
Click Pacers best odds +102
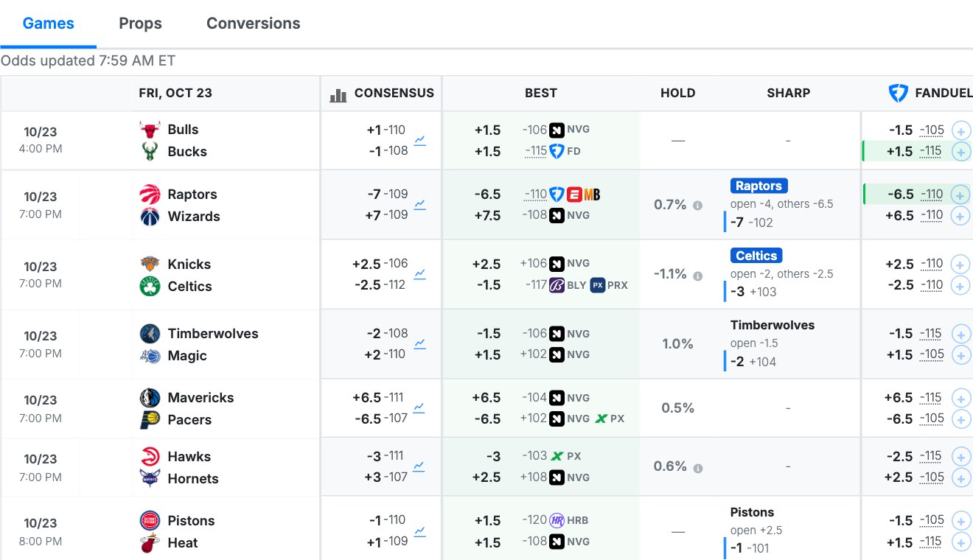(x=534, y=419)
